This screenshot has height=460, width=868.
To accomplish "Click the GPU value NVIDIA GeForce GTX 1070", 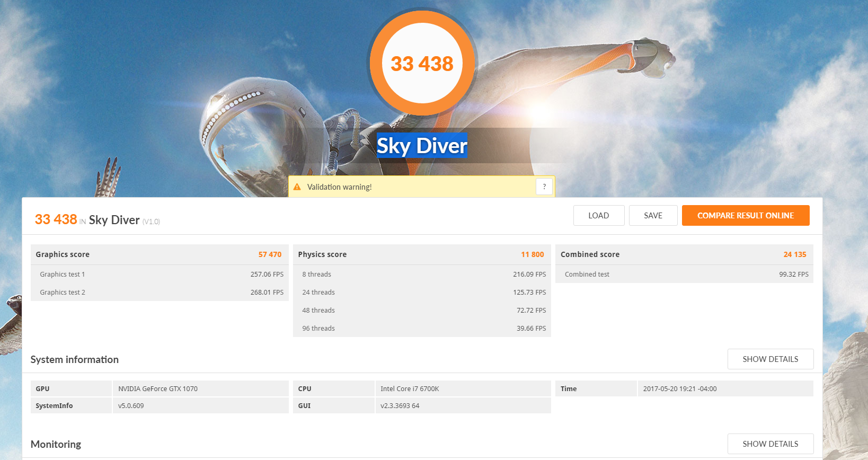I will coord(158,389).
